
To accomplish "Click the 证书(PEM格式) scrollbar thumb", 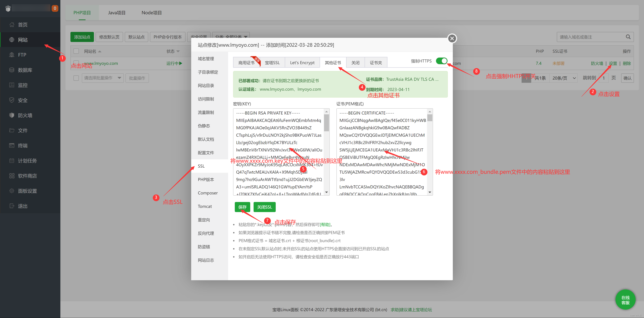I will 430,118.
